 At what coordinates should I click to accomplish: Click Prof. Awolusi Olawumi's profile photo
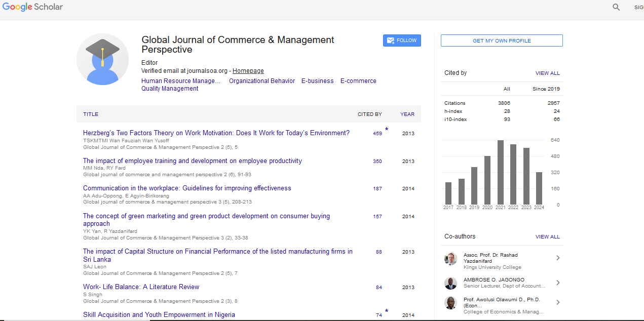click(x=450, y=303)
